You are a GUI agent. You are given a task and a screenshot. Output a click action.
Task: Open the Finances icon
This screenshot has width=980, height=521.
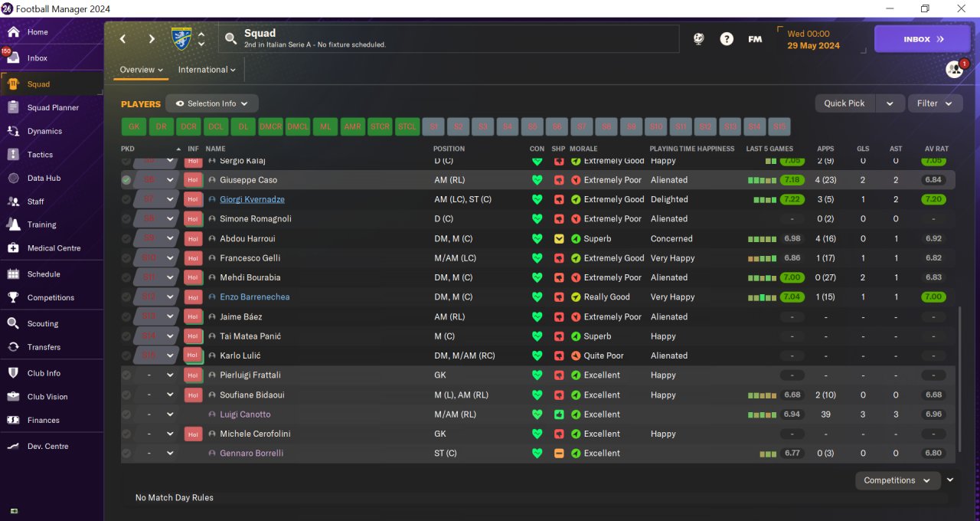(13, 420)
